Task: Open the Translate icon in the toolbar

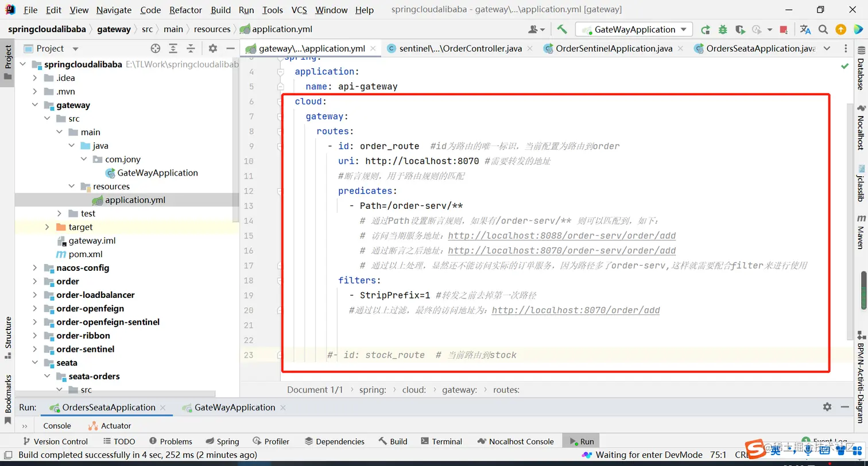Action: pyautogui.click(x=805, y=29)
